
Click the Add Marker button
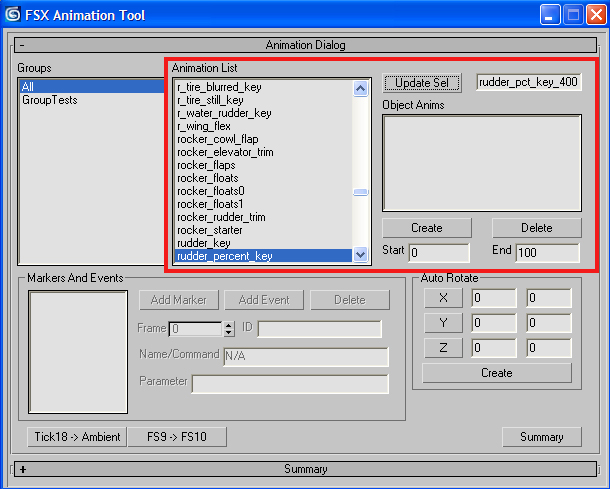point(179,300)
